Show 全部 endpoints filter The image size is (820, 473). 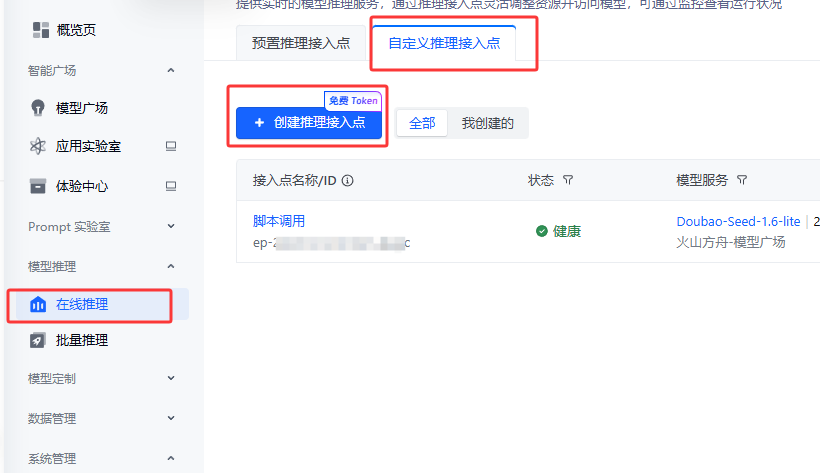pos(422,123)
